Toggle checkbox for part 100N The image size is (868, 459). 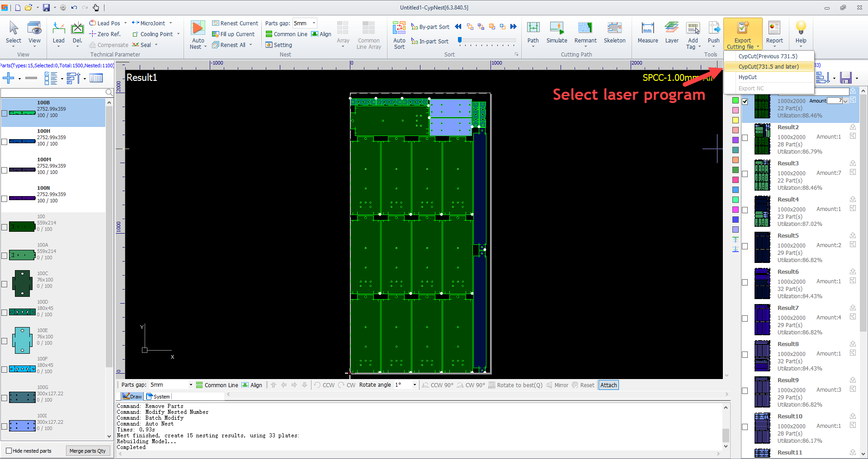click(x=5, y=199)
